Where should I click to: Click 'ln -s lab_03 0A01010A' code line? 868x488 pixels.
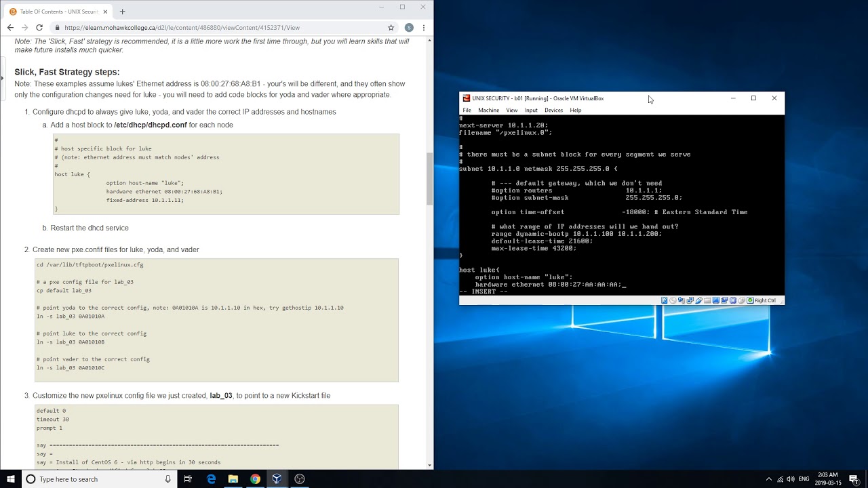click(x=71, y=317)
